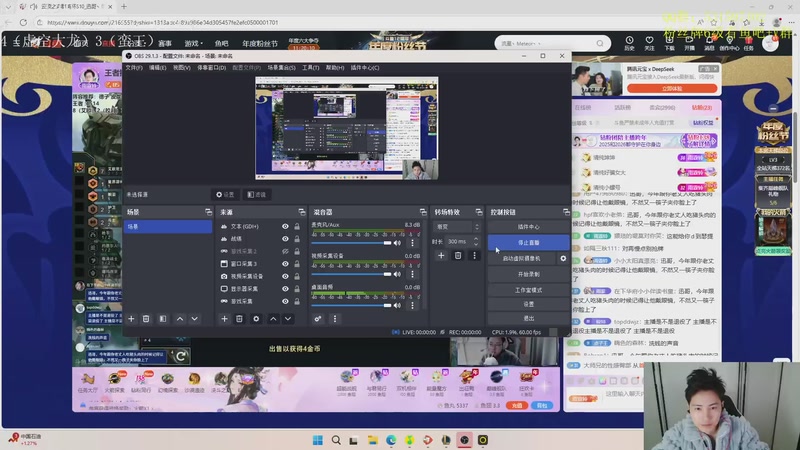
Task: Mute the 麦克风/Aux speaker icon
Action: (x=397, y=243)
